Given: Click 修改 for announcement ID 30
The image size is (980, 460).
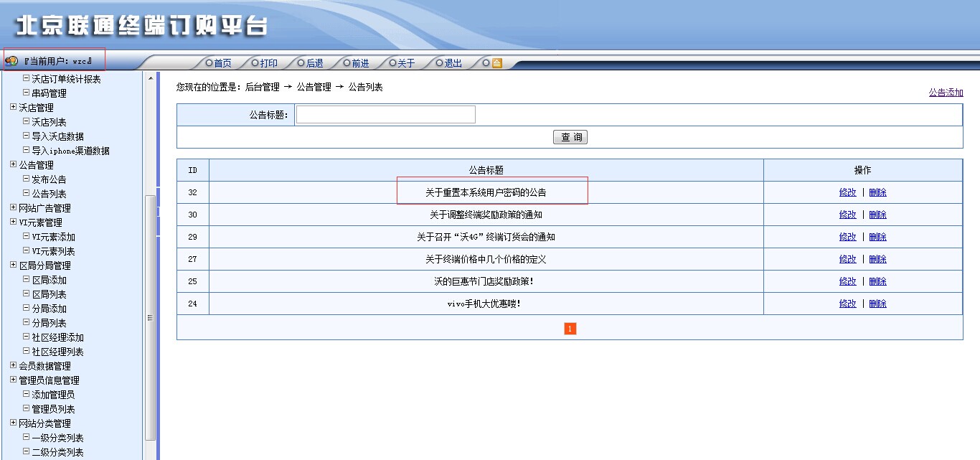Looking at the screenshot, I should pyautogui.click(x=847, y=215).
